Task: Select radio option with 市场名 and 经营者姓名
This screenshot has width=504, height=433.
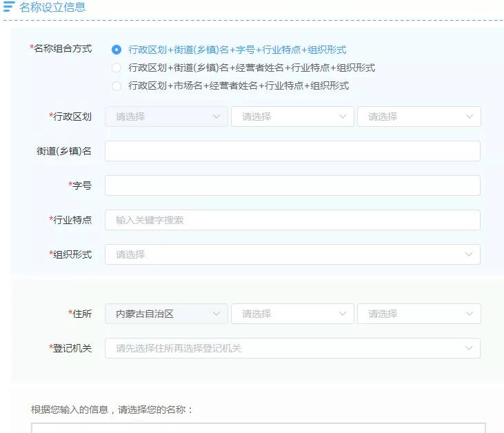Action: click(117, 85)
